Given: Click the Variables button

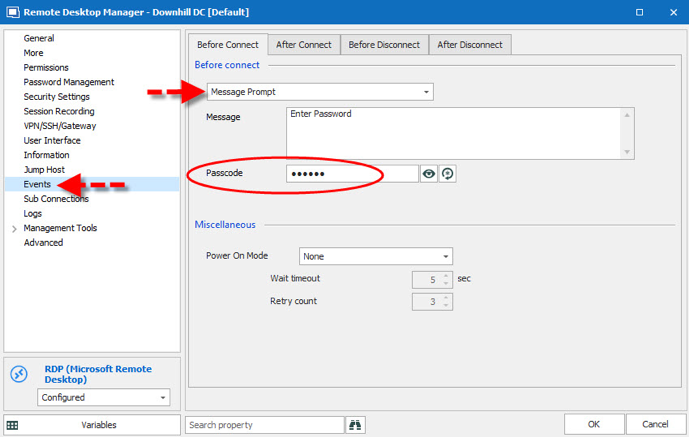Looking at the screenshot, I should tap(98, 425).
